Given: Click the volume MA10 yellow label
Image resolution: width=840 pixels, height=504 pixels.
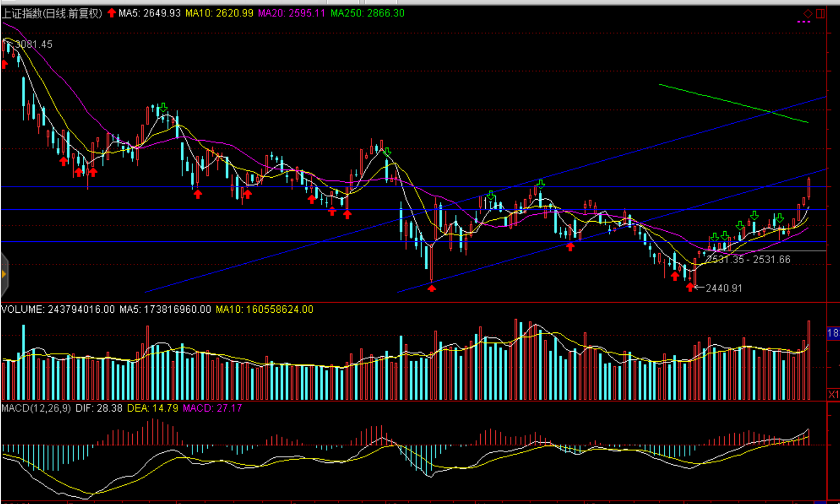Looking at the screenshot, I should click(264, 309).
